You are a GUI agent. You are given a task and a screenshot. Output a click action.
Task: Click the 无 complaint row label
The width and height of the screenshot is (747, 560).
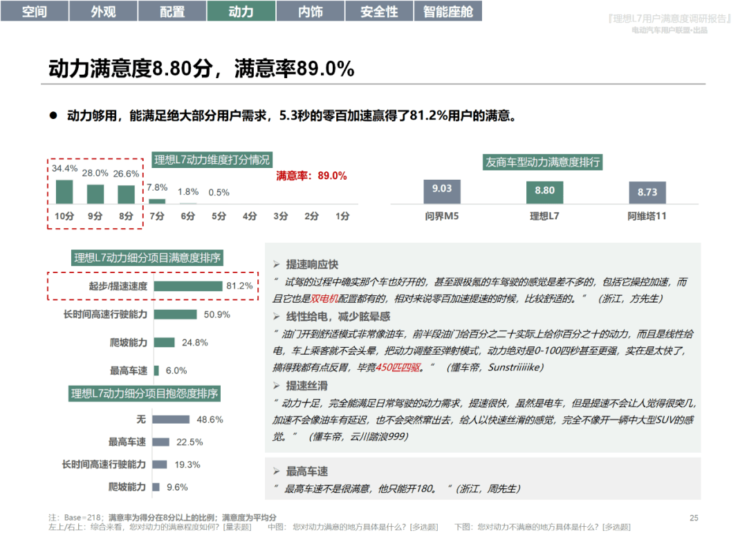[x=141, y=420]
